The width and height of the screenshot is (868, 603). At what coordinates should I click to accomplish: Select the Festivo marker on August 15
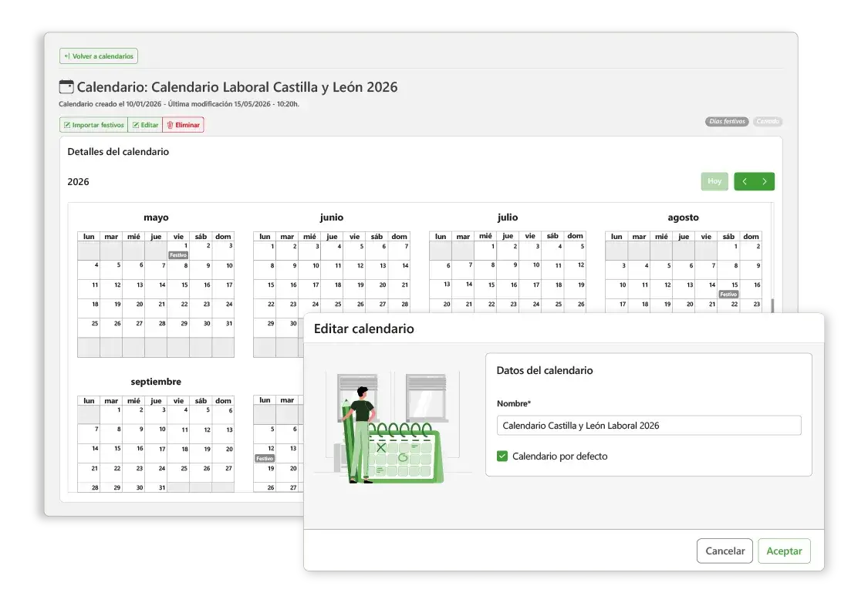tap(728, 295)
